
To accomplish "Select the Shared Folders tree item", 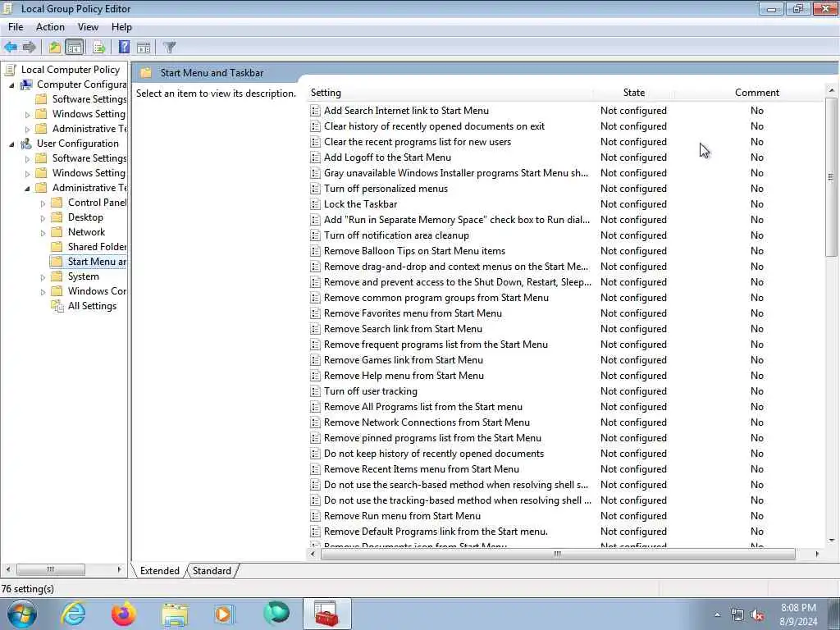I will point(97,247).
